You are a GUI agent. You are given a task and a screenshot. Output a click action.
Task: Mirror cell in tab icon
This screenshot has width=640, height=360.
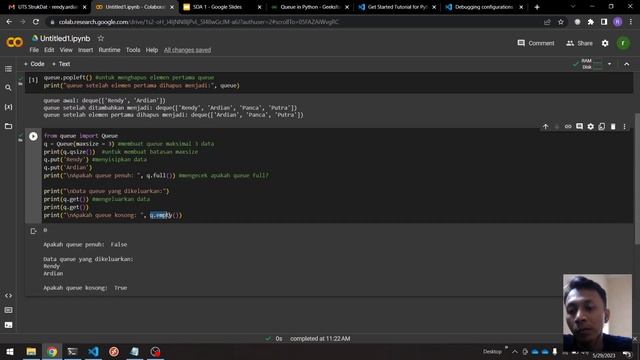tap(602, 127)
